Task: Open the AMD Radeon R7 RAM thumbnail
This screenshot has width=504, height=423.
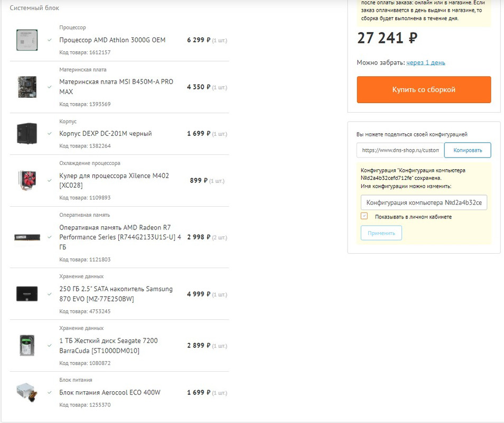Action: click(27, 237)
